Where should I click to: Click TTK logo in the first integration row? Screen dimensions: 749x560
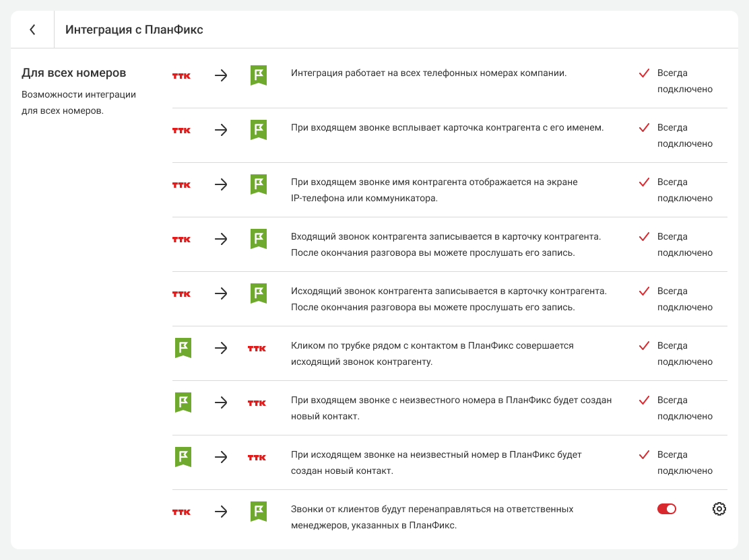pyautogui.click(x=182, y=75)
